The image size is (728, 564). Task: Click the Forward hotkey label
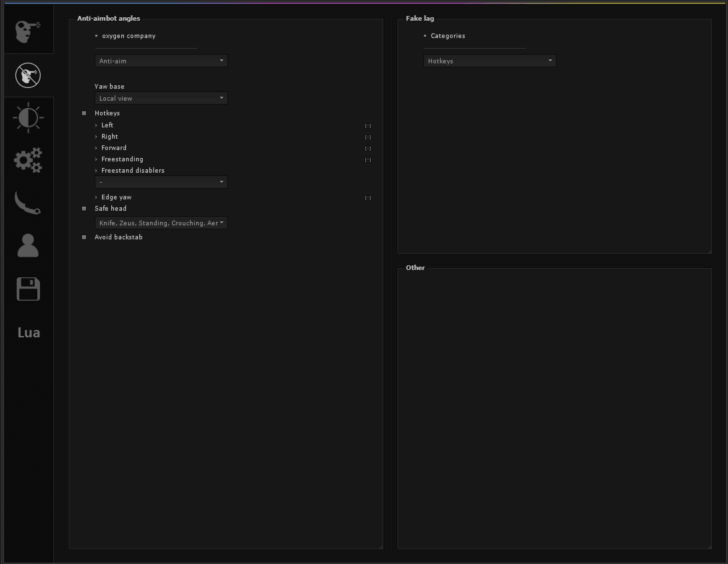point(114,147)
